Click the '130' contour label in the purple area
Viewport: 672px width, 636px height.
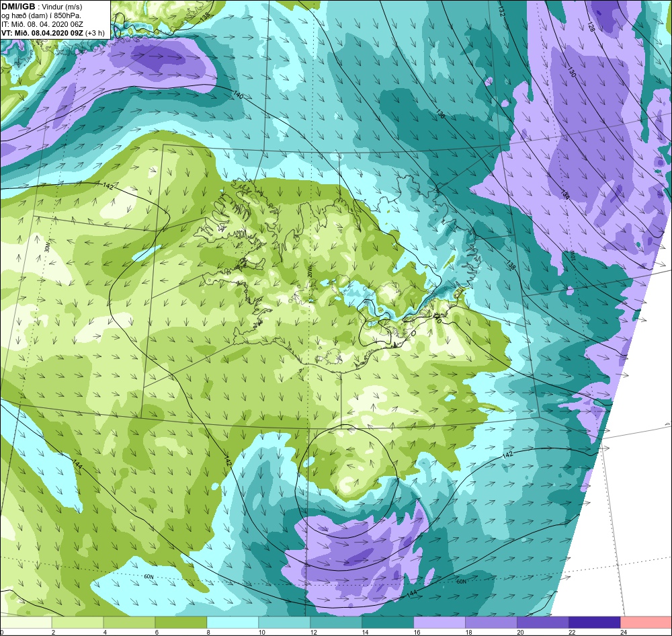pyautogui.click(x=571, y=72)
